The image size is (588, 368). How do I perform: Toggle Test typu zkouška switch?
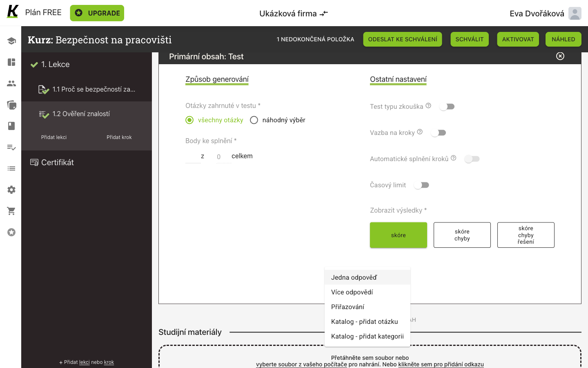[447, 107]
